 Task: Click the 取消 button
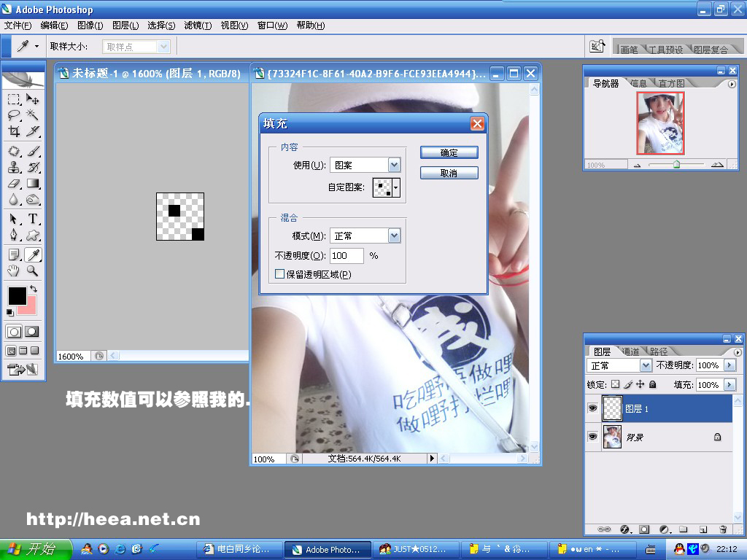tap(449, 173)
